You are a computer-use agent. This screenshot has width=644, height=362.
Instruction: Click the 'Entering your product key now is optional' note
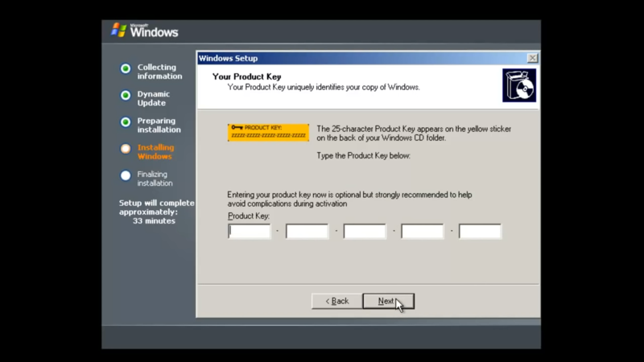[x=349, y=199]
